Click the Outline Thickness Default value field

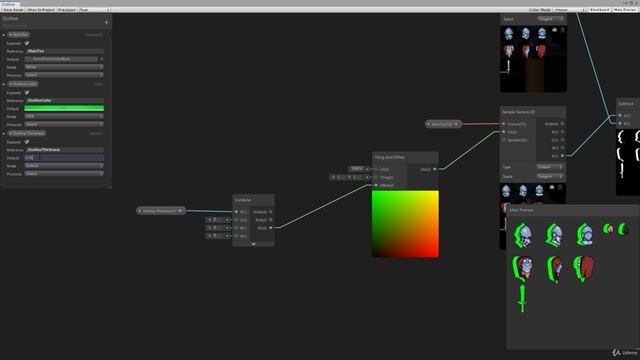point(64,158)
